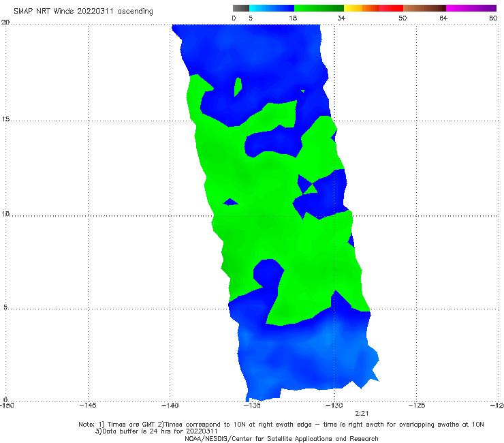504x443 pixels.
Task: Click the latitude axis label '5'
Action: click(5, 307)
